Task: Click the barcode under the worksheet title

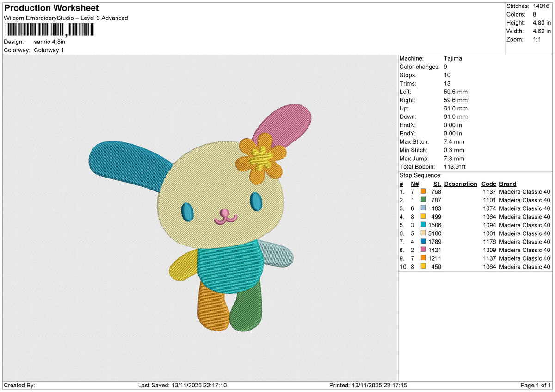Action: coord(49,30)
